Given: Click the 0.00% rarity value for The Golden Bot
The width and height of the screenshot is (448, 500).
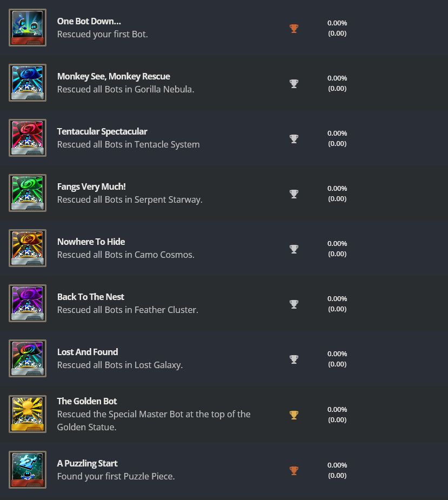Looking at the screenshot, I should click(337, 409).
